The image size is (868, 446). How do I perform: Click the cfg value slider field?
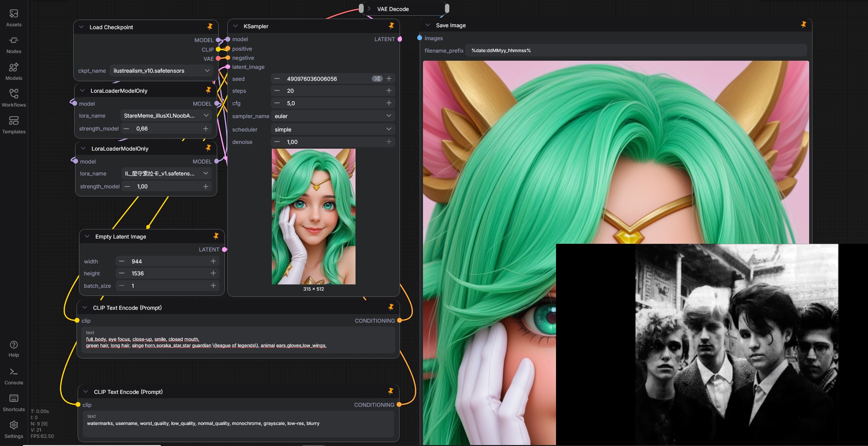point(333,103)
